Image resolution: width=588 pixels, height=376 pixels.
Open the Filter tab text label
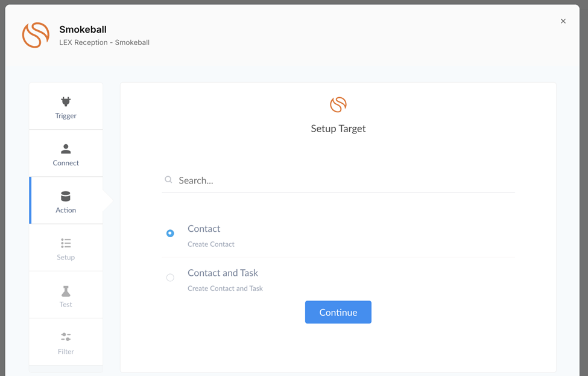point(66,352)
